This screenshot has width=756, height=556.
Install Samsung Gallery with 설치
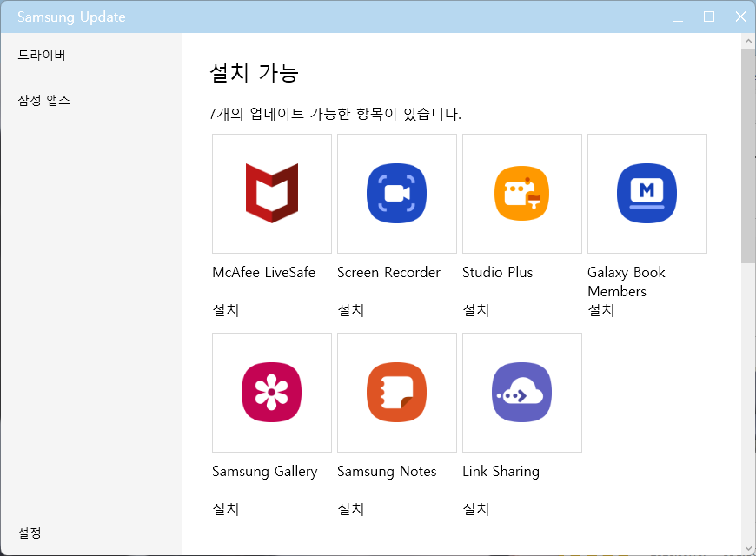(225, 509)
